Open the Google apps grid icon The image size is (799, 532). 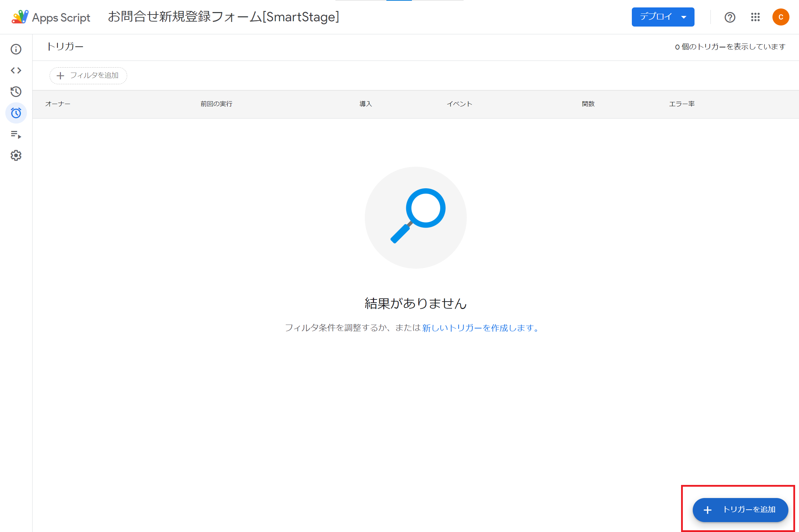[x=755, y=17]
